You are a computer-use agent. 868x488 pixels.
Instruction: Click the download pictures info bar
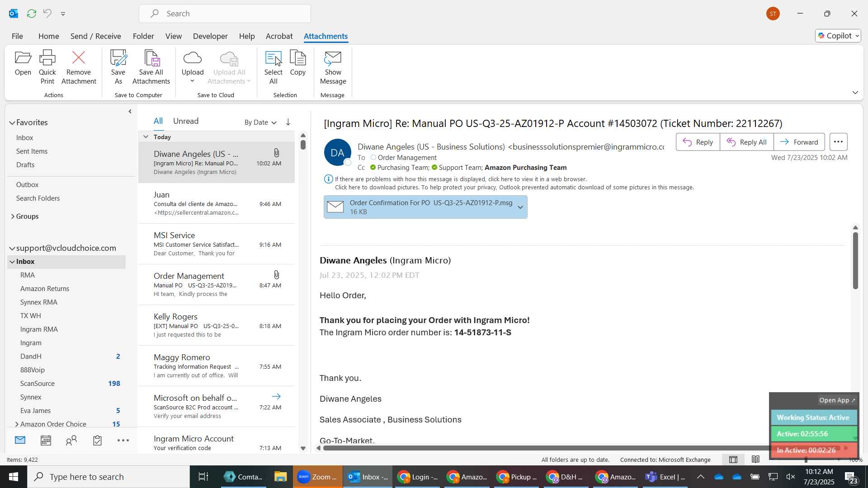click(x=514, y=187)
